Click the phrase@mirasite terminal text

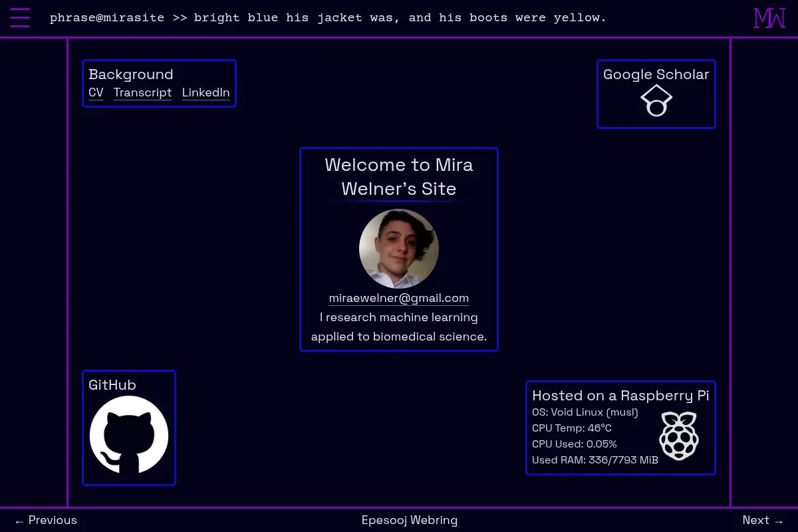click(x=328, y=18)
